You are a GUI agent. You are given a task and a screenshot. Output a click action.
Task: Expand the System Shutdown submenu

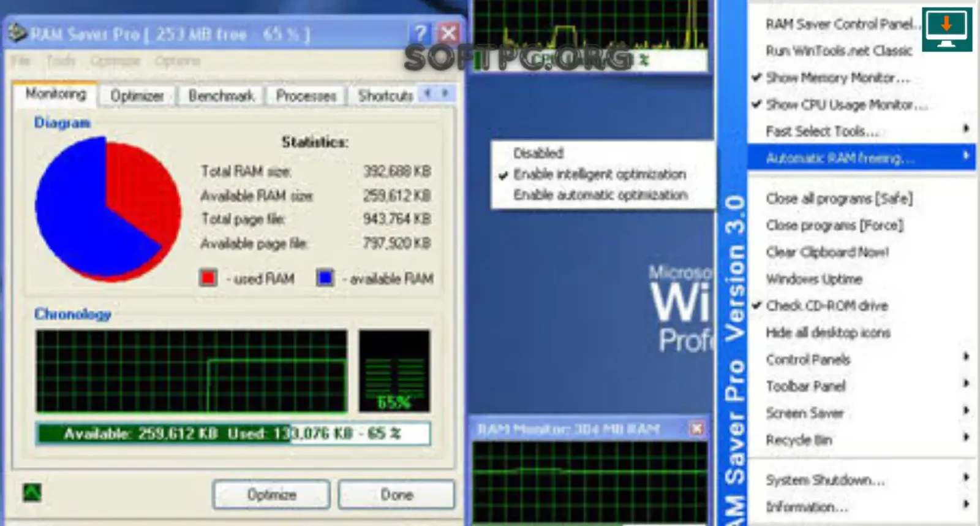(x=861, y=480)
